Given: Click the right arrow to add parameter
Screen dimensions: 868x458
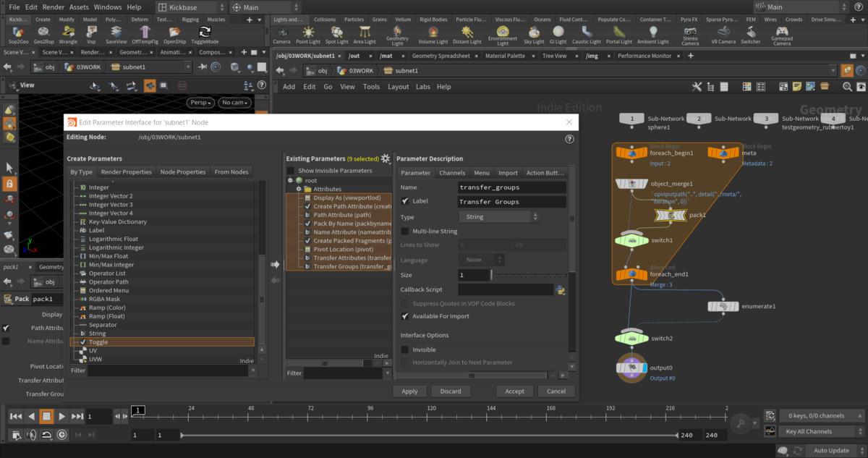Looking at the screenshot, I should [275, 264].
